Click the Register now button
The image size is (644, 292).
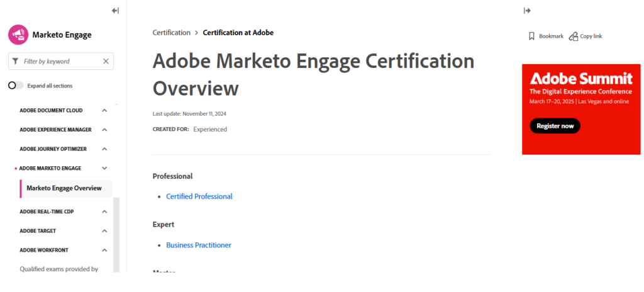(x=555, y=126)
